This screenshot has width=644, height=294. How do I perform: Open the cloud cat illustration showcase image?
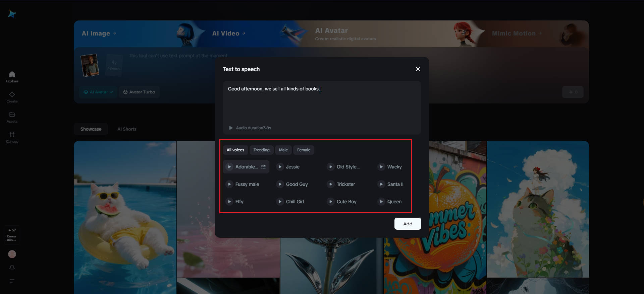(538, 209)
